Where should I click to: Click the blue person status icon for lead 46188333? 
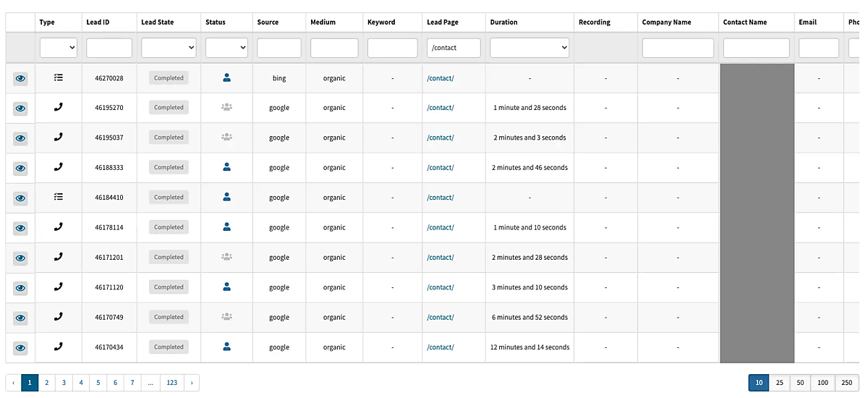(226, 167)
